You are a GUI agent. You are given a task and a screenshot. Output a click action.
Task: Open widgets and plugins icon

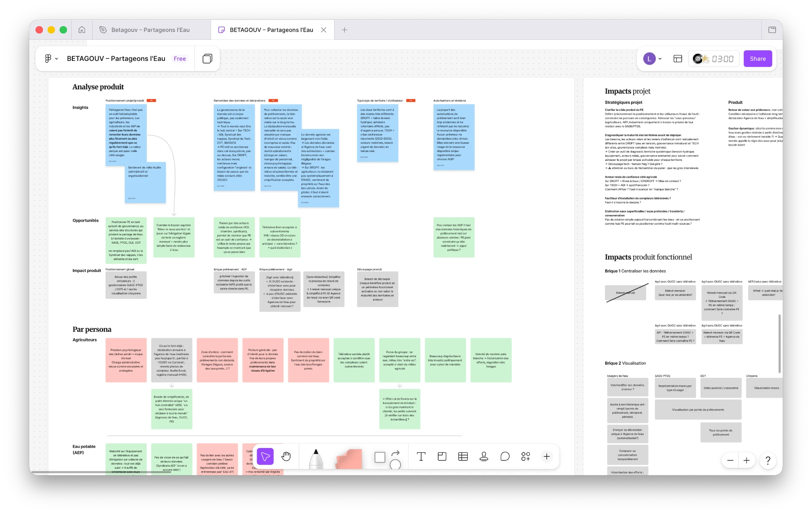click(x=526, y=456)
